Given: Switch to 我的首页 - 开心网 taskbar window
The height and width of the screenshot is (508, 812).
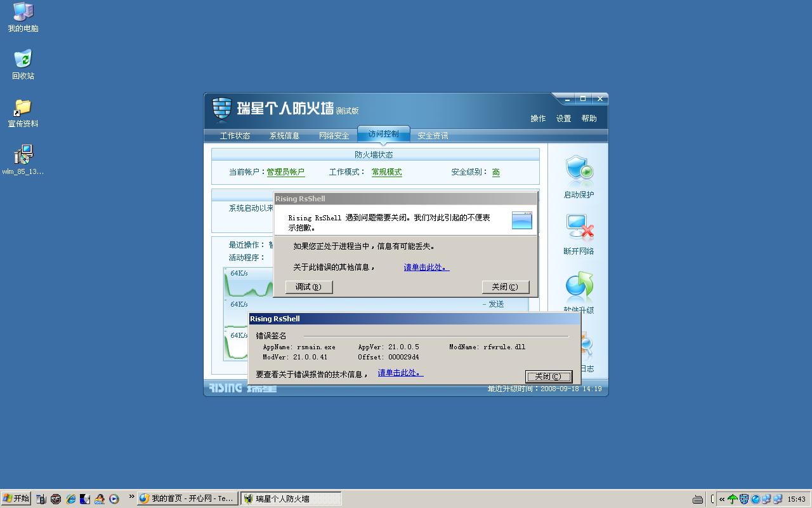Looking at the screenshot, I should [187, 499].
